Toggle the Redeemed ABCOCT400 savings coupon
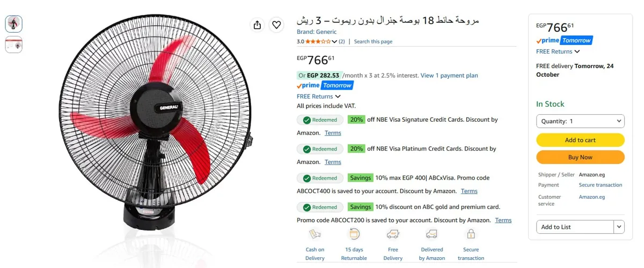Screen dimensions: 644x268 point(320,178)
